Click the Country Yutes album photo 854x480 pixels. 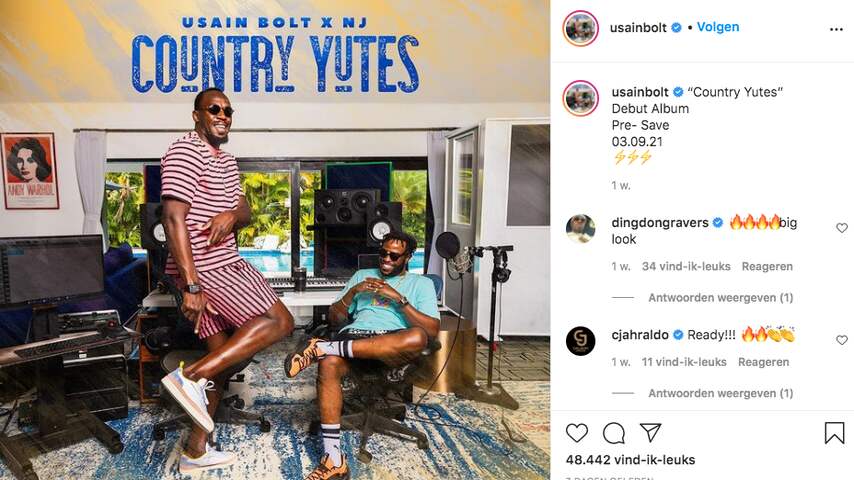click(x=274, y=240)
